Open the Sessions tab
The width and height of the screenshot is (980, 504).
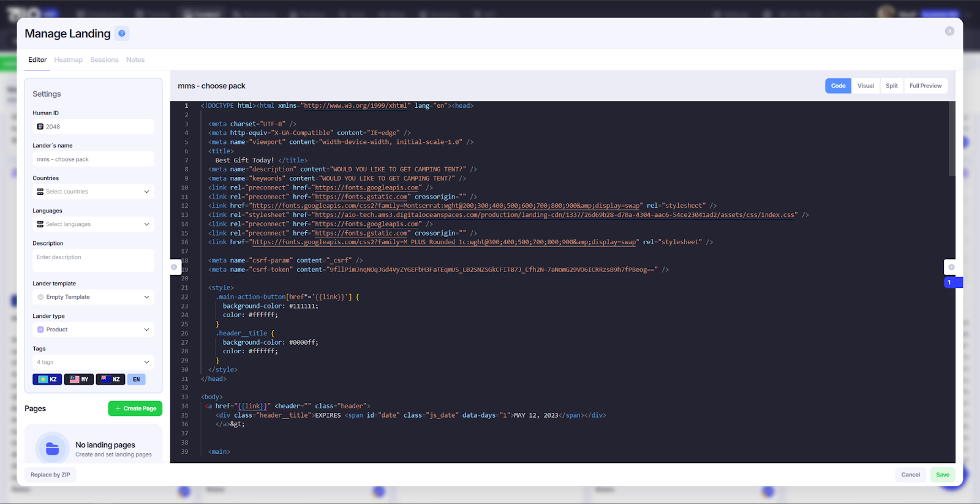click(104, 60)
